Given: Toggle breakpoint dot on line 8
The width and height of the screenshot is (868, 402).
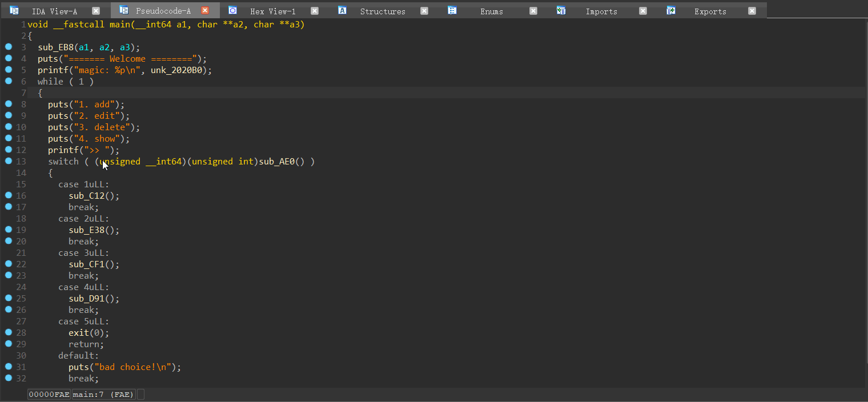Looking at the screenshot, I should click(x=9, y=104).
